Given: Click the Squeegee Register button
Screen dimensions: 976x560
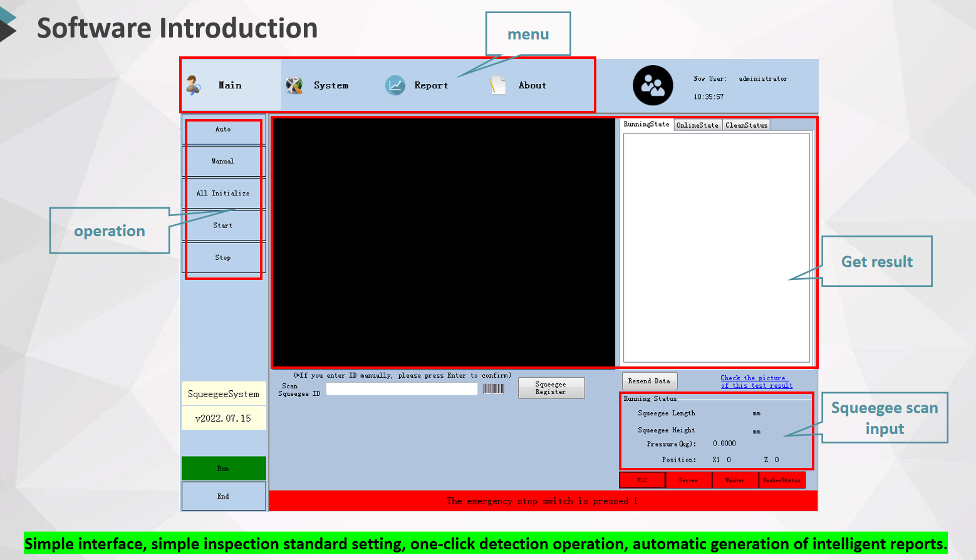Looking at the screenshot, I should click(x=551, y=388).
